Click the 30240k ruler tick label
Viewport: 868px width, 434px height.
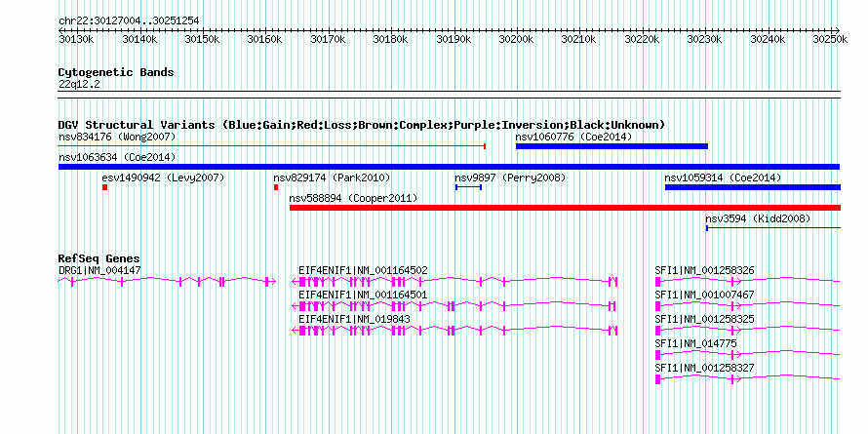coord(769,39)
